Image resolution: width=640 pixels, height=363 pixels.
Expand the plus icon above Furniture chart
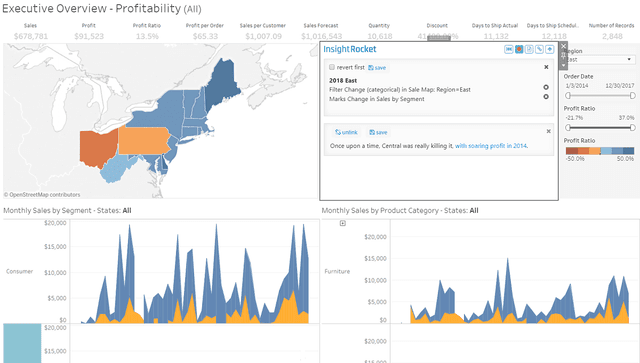point(343,223)
